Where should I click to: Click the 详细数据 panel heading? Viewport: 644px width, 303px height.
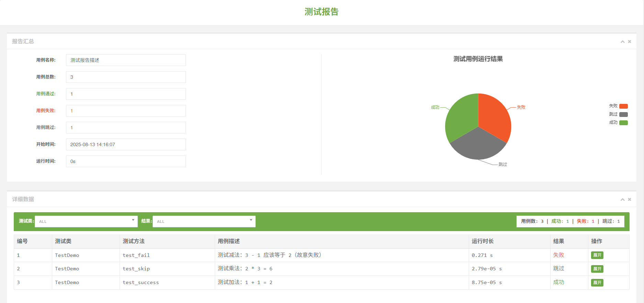point(23,199)
